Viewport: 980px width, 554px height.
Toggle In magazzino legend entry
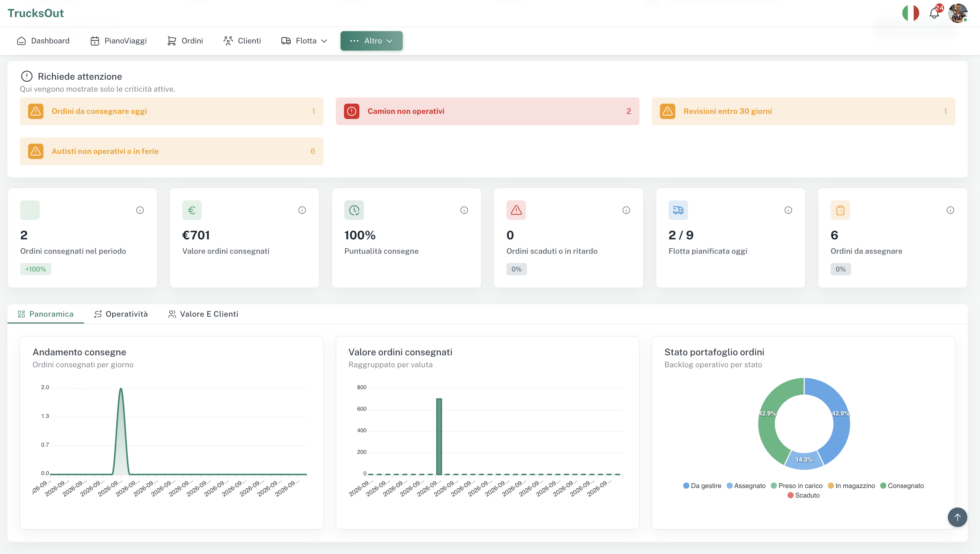click(851, 486)
